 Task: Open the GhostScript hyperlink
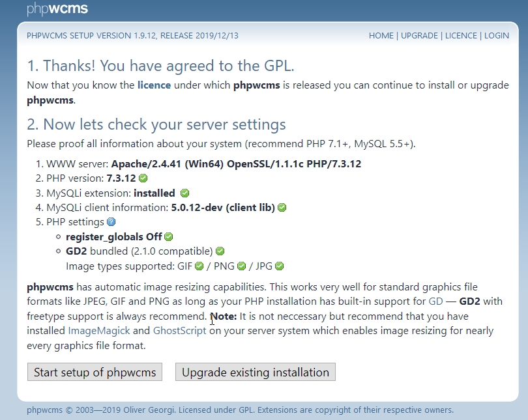[x=179, y=331]
